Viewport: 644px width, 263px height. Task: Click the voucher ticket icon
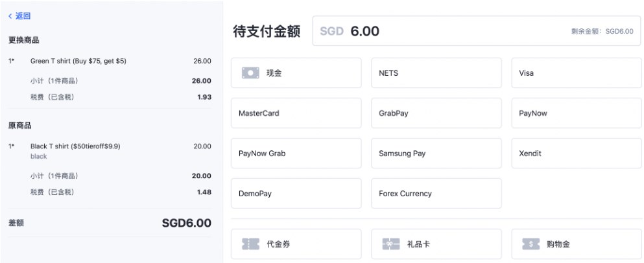[250, 244]
